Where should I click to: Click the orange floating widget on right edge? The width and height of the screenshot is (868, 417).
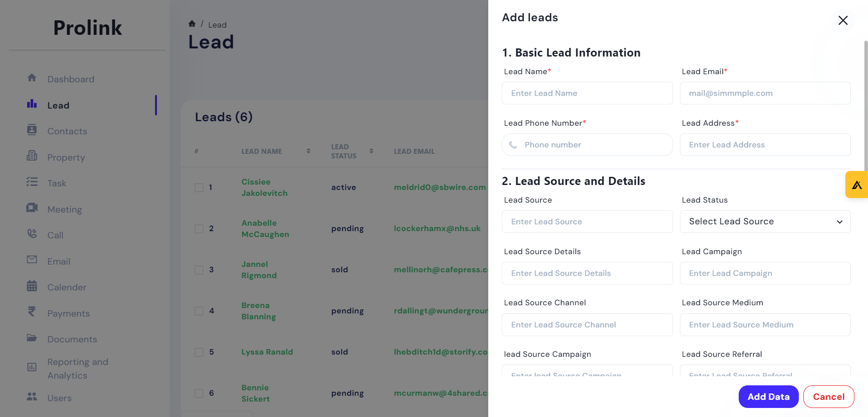(x=857, y=185)
